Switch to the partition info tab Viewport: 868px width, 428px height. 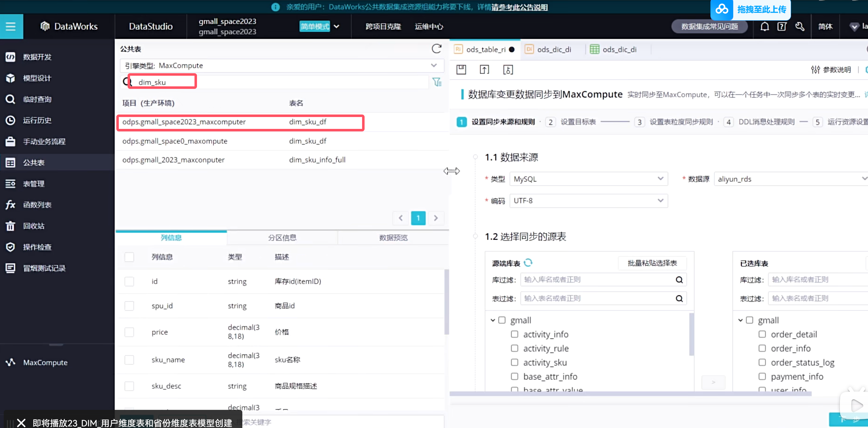(282, 237)
